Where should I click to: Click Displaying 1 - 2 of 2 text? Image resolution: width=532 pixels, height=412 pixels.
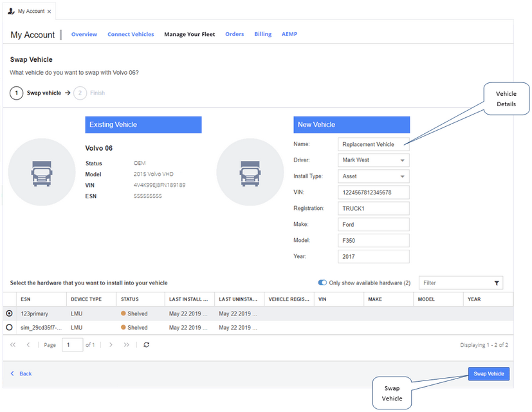(484, 345)
